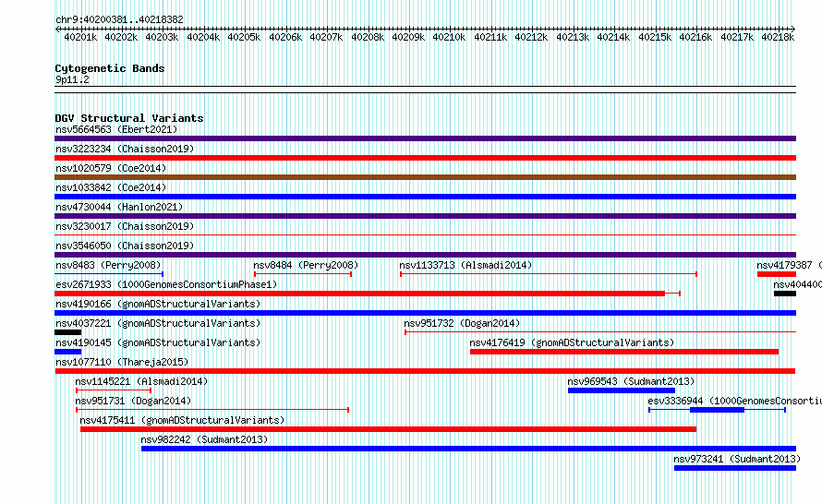This screenshot has height=504, width=822.
Task: Click the Cytogenetic Bands track title
Action: point(110,68)
